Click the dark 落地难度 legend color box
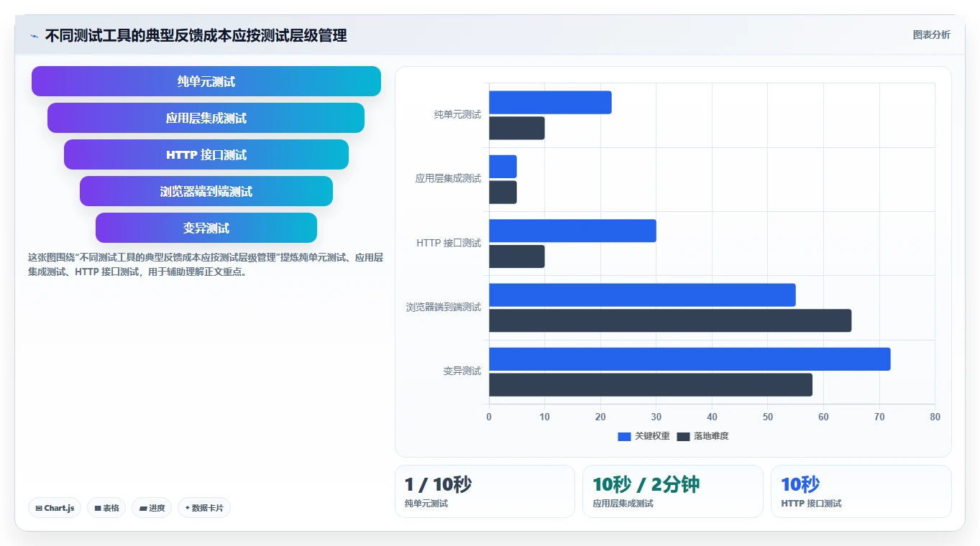The image size is (980, 546). [683, 436]
